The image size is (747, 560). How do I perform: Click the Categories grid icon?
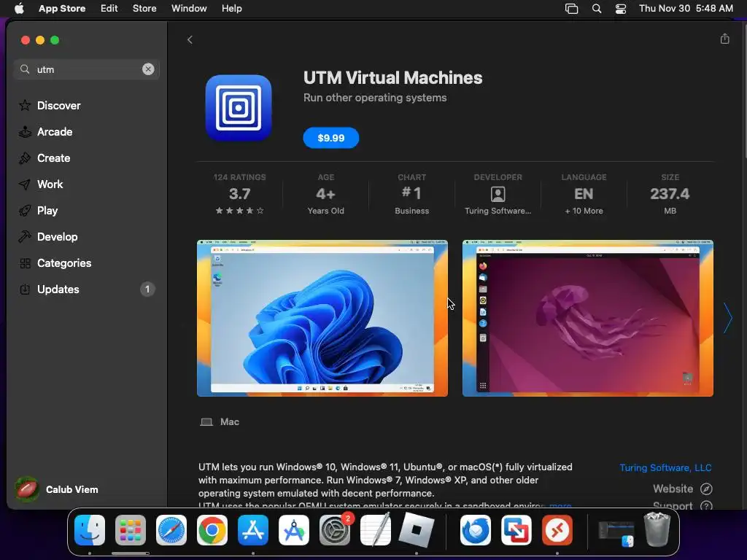[x=25, y=262]
